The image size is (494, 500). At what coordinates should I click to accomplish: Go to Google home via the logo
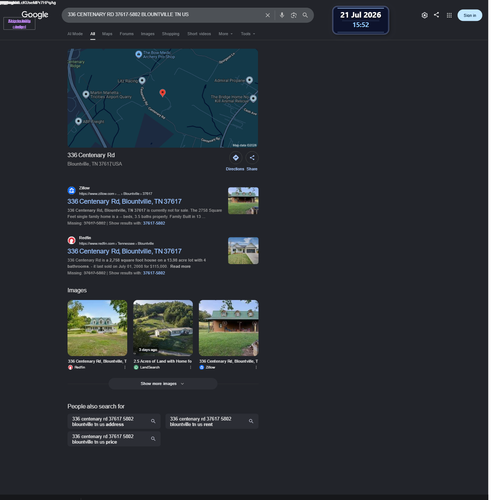pyautogui.click(x=35, y=15)
